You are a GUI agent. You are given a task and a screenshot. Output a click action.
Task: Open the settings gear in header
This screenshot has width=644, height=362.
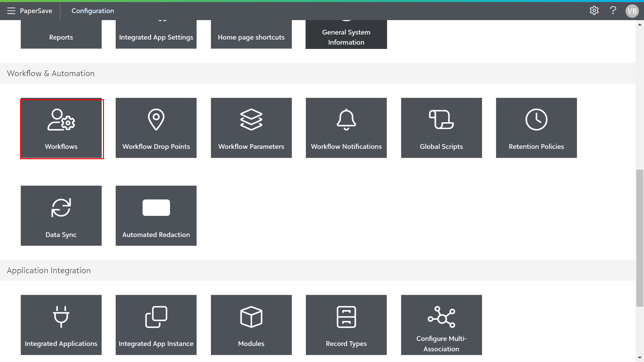[x=594, y=11]
